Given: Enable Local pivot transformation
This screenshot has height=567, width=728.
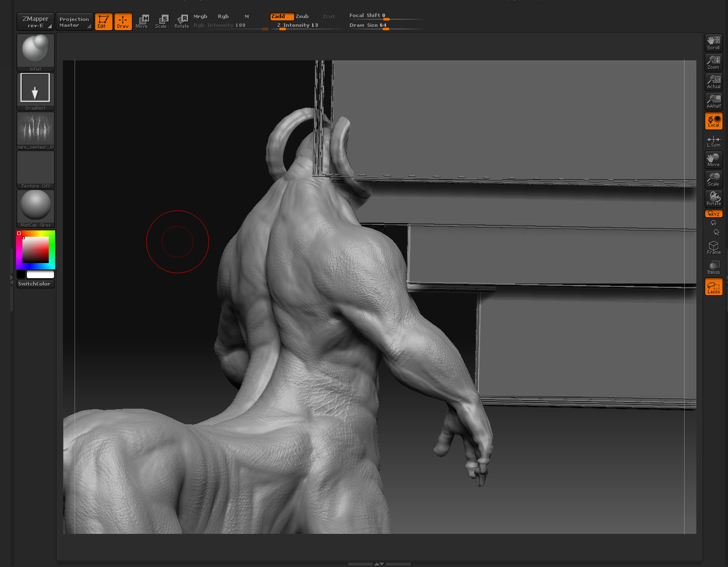Looking at the screenshot, I should (x=713, y=121).
